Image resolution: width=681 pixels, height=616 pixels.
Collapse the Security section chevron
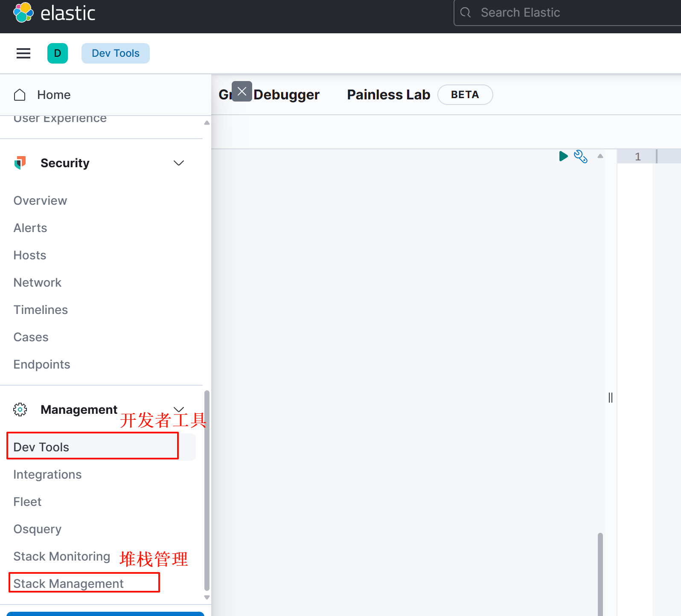pos(179,163)
